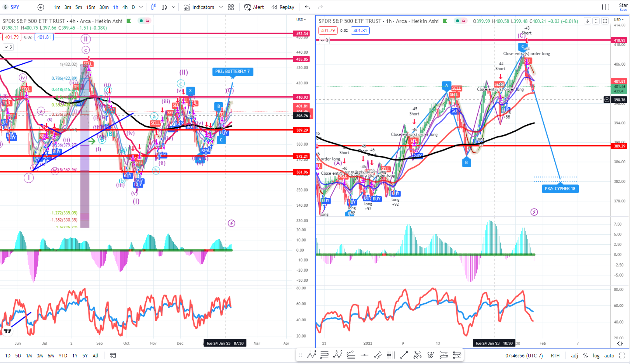
Task: Select the ABC correction wave tool
Action: pyautogui.click(x=338, y=355)
